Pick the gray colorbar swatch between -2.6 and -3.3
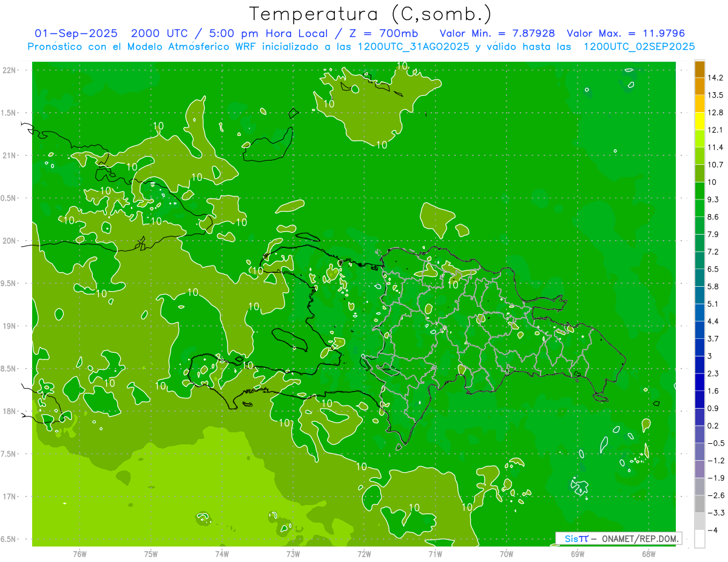Image resolution: width=728 pixels, height=562 pixels. coord(699,504)
